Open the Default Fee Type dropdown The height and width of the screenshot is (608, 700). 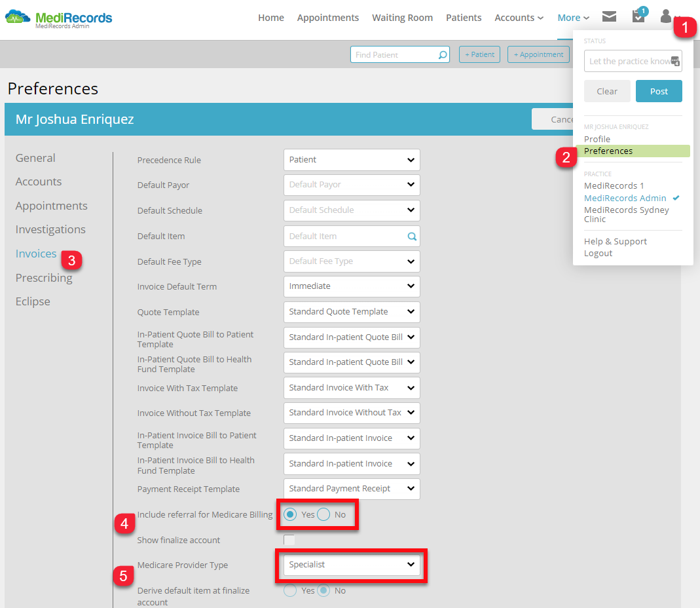tap(352, 261)
